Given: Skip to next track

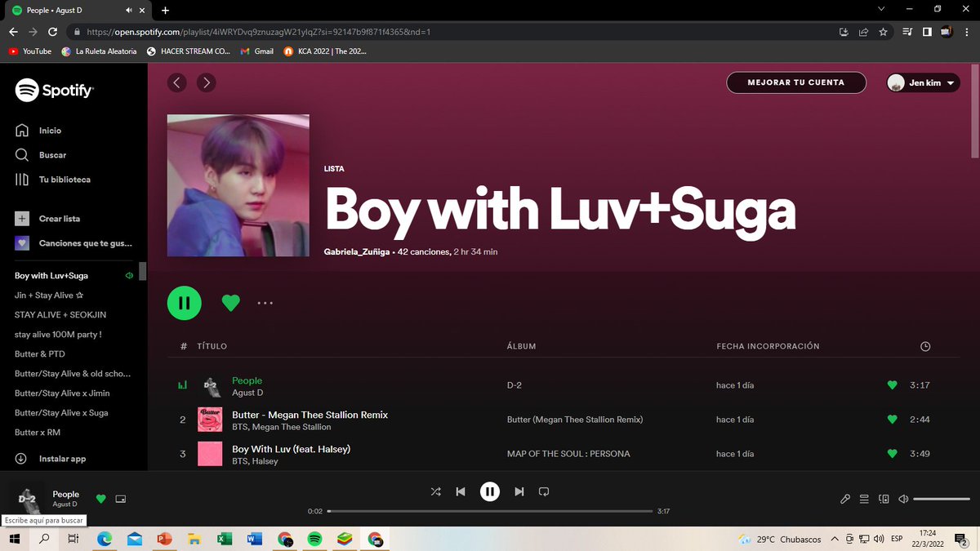Looking at the screenshot, I should [x=519, y=491].
